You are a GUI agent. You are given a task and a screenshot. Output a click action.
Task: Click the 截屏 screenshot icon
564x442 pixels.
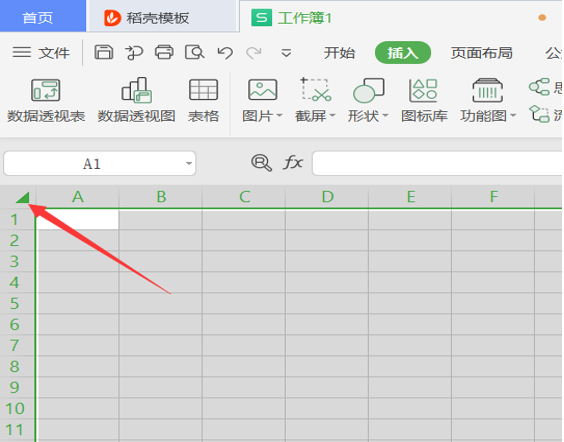316,90
